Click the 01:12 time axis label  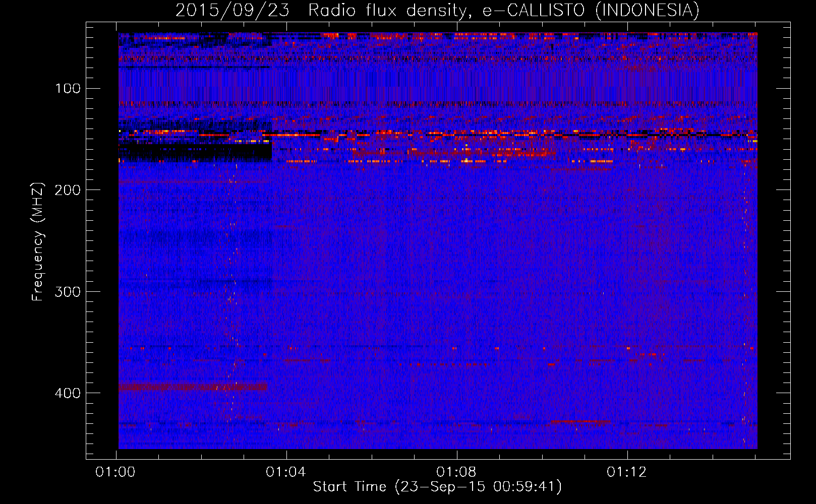click(627, 472)
